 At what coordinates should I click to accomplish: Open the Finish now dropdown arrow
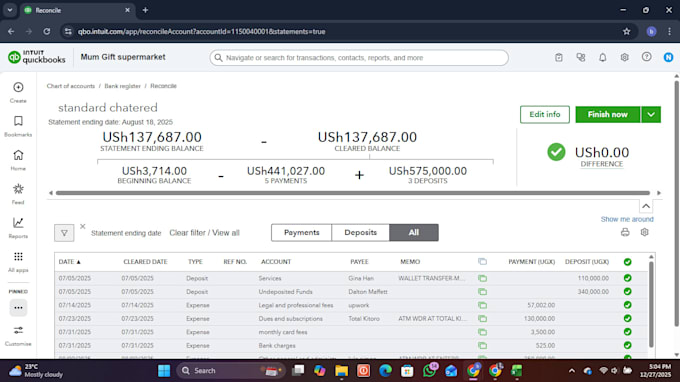[x=651, y=114]
